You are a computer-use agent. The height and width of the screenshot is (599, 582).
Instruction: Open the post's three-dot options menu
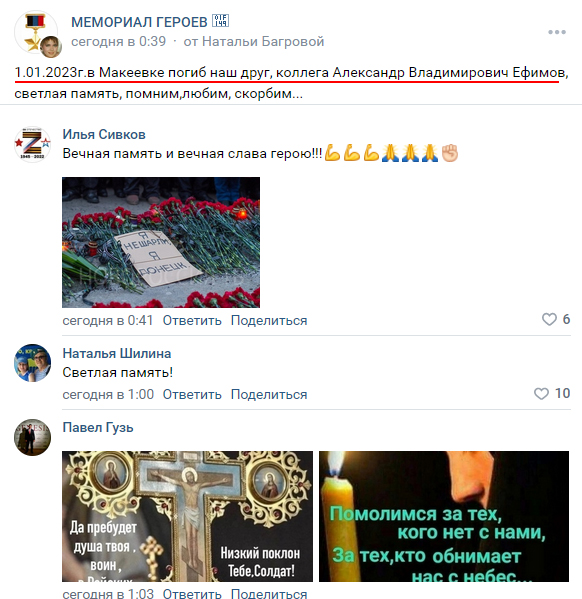coord(557,32)
